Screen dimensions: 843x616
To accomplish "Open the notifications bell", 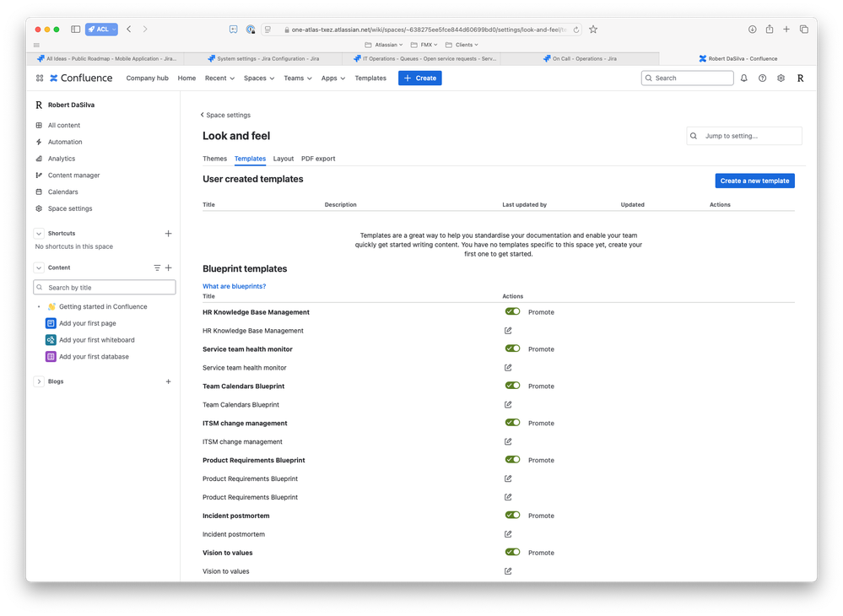I will click(x=744, y=78).
